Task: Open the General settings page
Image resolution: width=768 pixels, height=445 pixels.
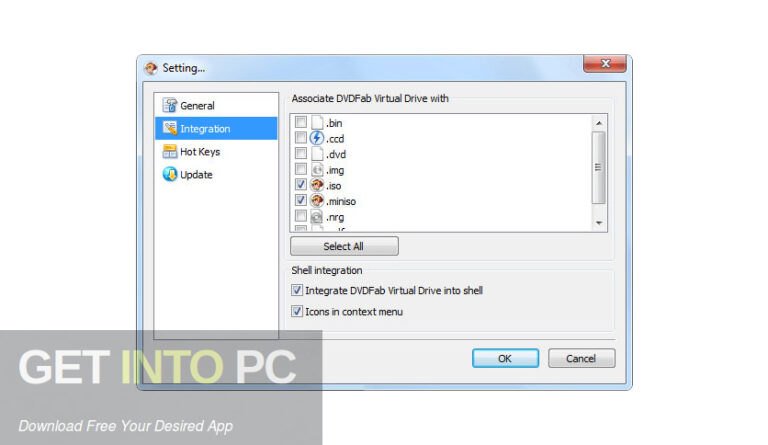Action: tap(216, 105)
